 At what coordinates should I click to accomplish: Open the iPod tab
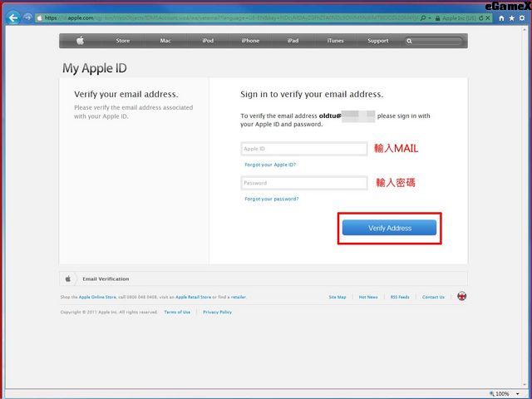tap(208, 41)
